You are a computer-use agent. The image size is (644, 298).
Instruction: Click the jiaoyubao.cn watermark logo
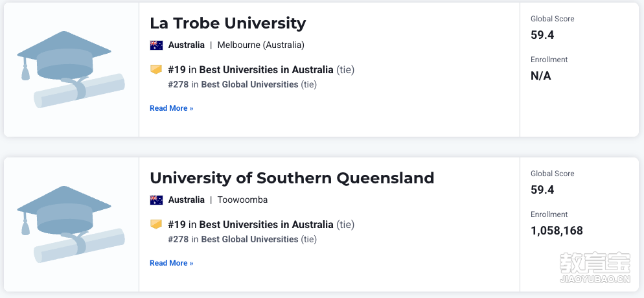pos(595,268)
